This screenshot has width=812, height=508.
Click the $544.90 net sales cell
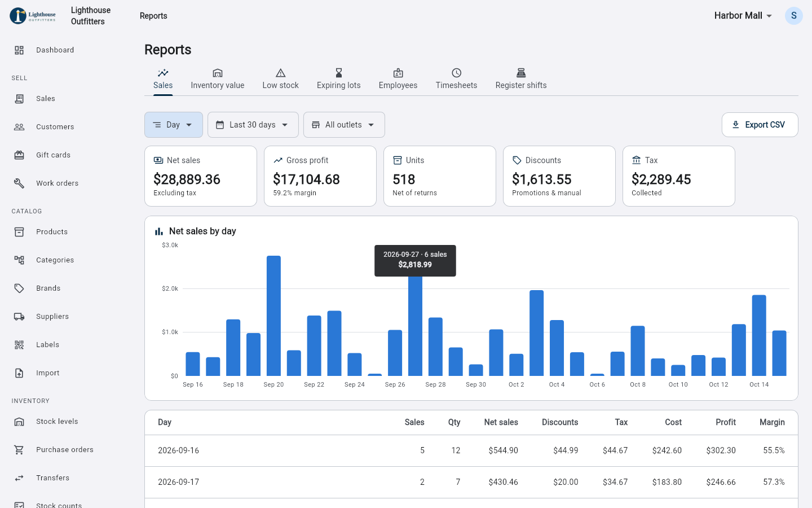(503, 450)
